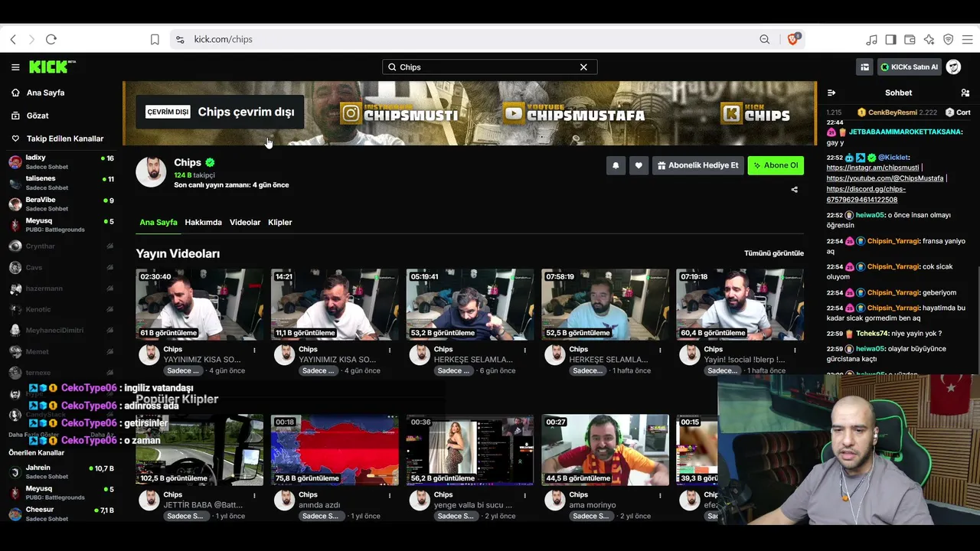Open the YouTube CHIPSMUSTAFA banner link

click(574, 113)
